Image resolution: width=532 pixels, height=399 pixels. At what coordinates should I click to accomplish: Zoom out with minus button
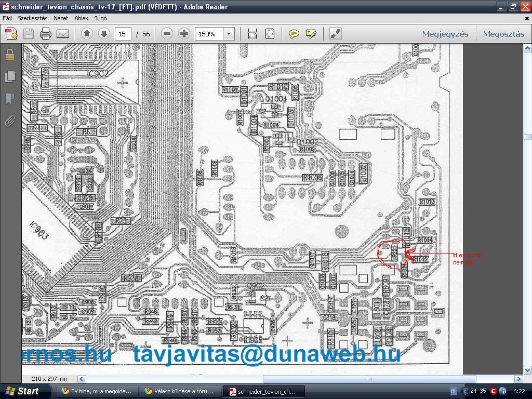click(167, 34)
